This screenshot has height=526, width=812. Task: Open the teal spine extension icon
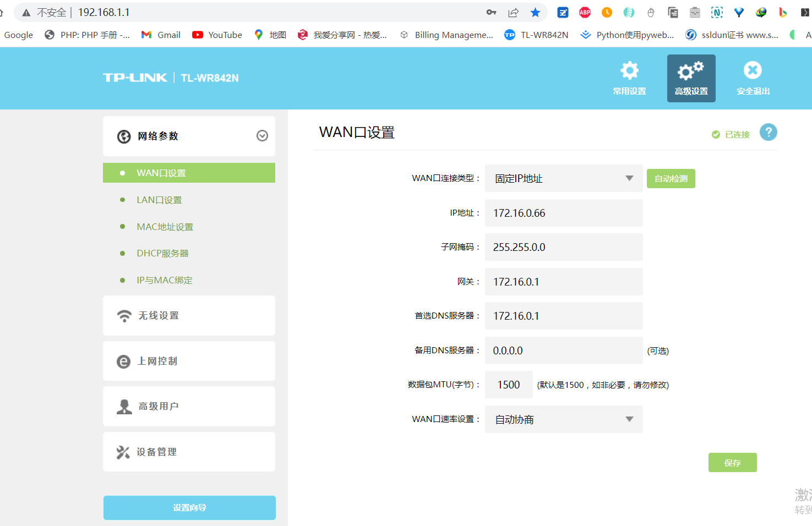pos(629,12)
